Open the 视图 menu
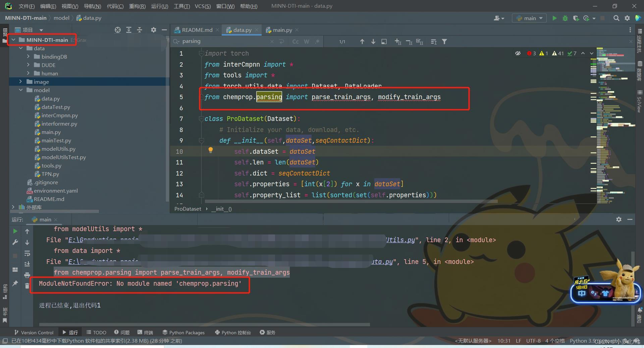 [70, 6]
